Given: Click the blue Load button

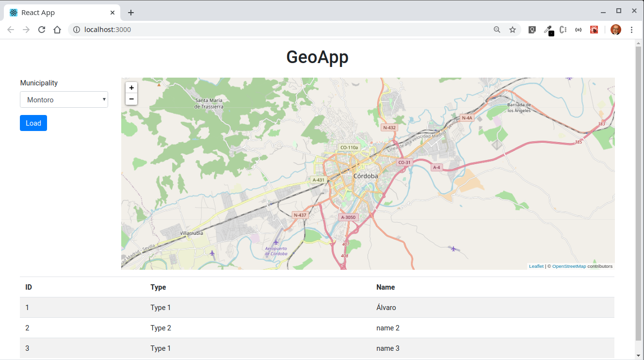Looking at the screenshot, I should 33,123.
